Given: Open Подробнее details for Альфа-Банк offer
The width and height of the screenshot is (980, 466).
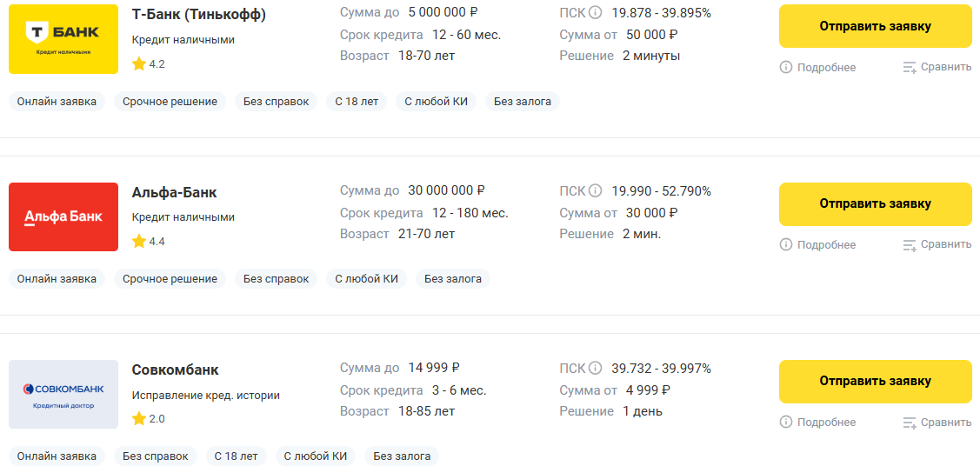Looking at the screenshot, I should pos(817,245).
